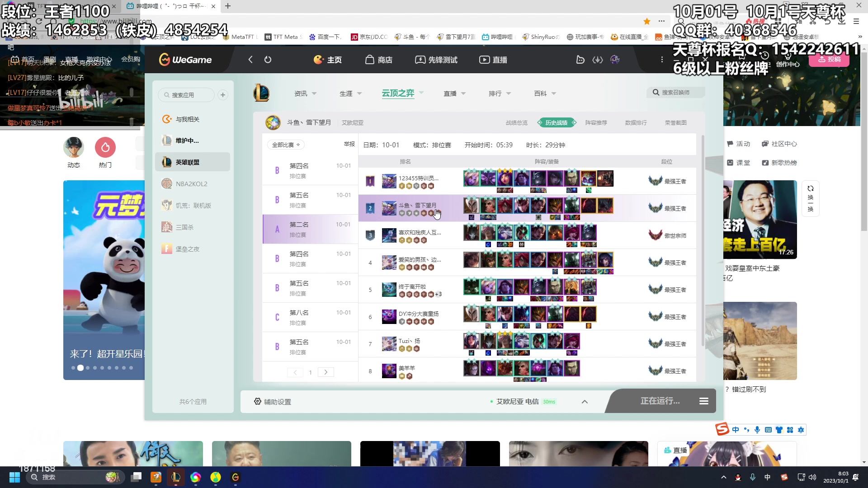The height and width of the screenshot is (488, 868).
Task: Select 堡垒之夜 in sidebar
Action: click(193, 249)
